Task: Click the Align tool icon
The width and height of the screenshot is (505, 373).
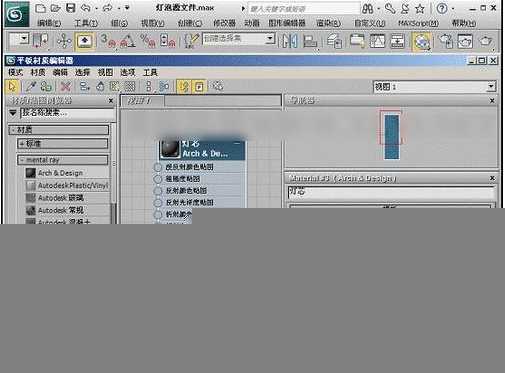Action: tap(310, 41)
